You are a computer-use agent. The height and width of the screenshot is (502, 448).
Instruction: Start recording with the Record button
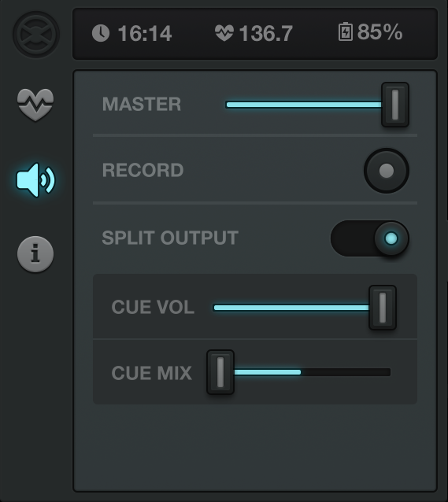click(386, 171)
